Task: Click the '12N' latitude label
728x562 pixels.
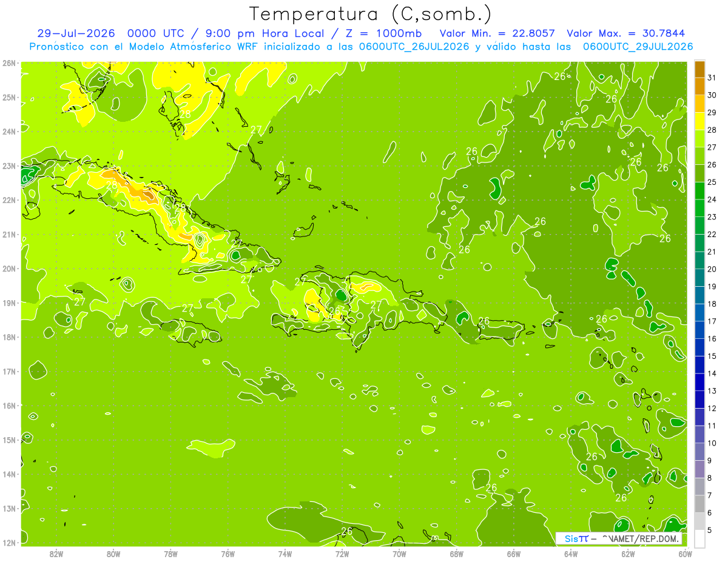Action: coord(8,543)
